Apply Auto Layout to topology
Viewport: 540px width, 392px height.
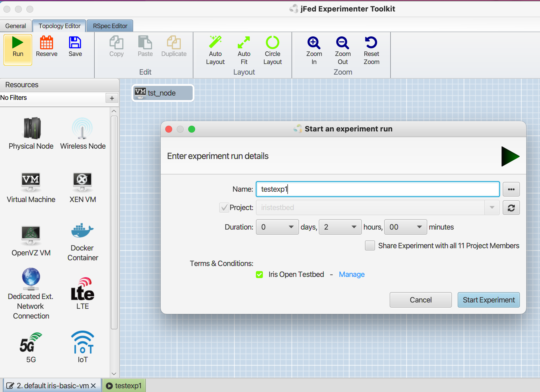(215, 43)
